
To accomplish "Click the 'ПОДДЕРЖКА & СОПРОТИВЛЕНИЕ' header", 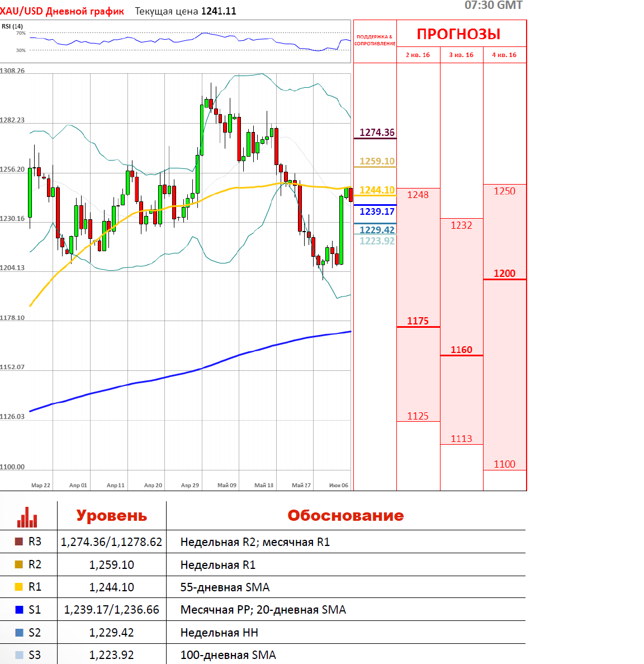I will click(375, 40).
